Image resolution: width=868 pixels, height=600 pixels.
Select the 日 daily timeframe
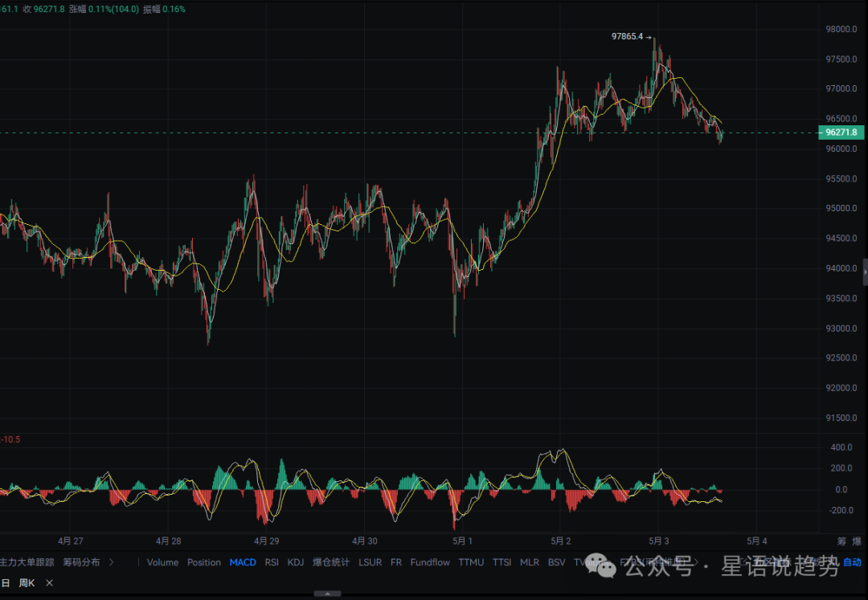click(x=6, y=583)
